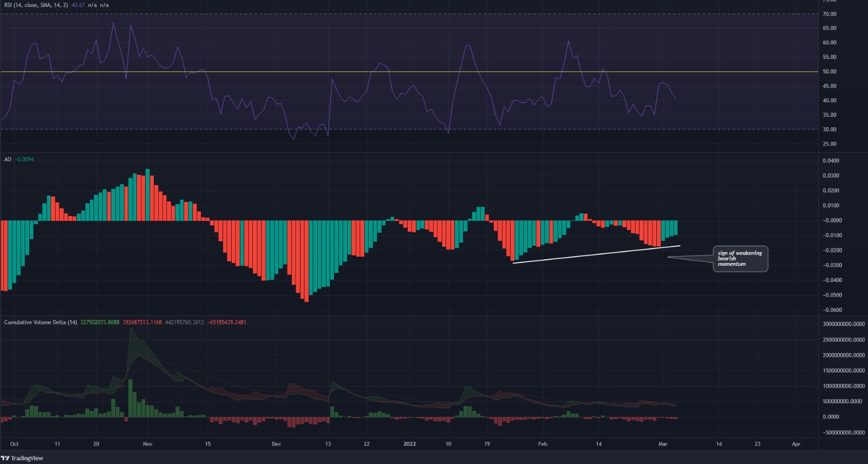Select the white AO trendline
This screenshot has width=868, height=464.
(x=596, y=254)
